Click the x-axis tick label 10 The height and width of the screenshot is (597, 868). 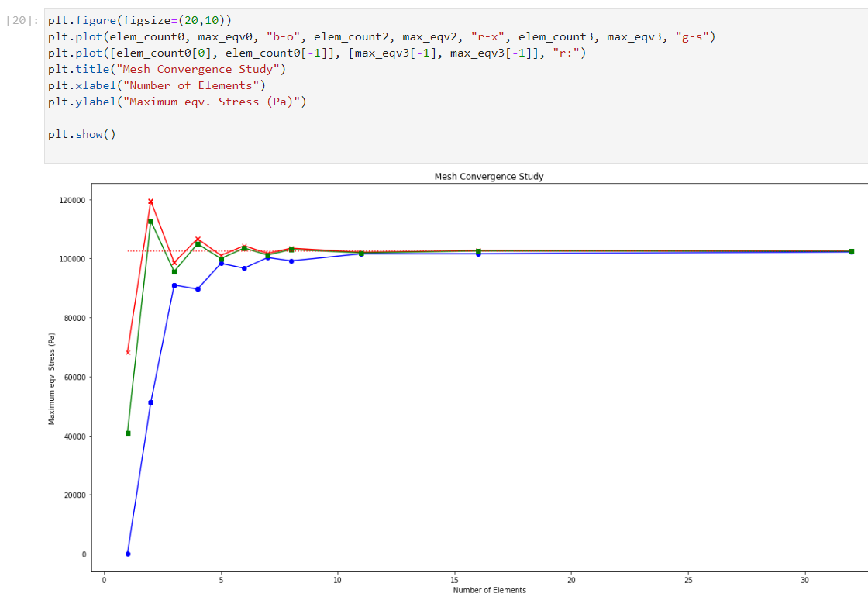(x=338, y=581)
